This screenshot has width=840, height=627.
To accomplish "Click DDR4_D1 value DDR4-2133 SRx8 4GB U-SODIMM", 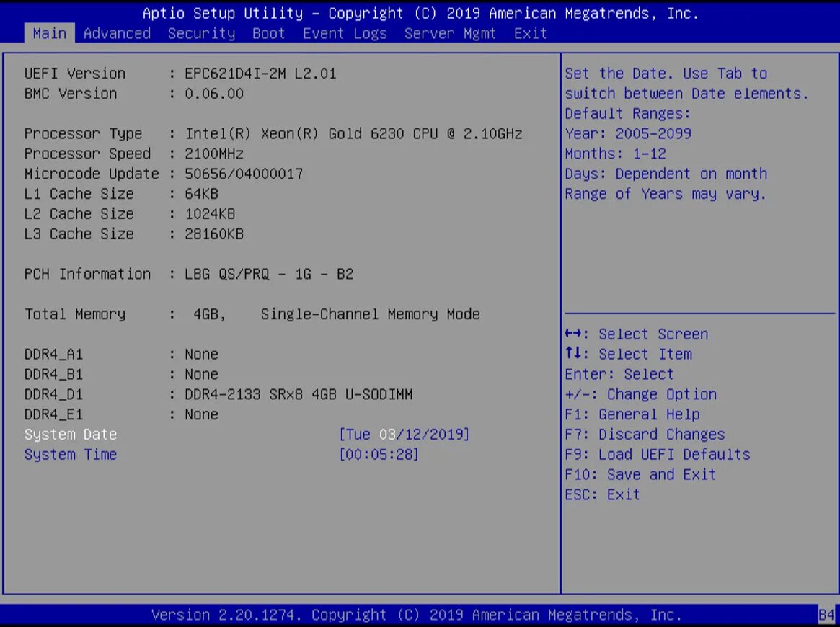I will tap(299, 395).
